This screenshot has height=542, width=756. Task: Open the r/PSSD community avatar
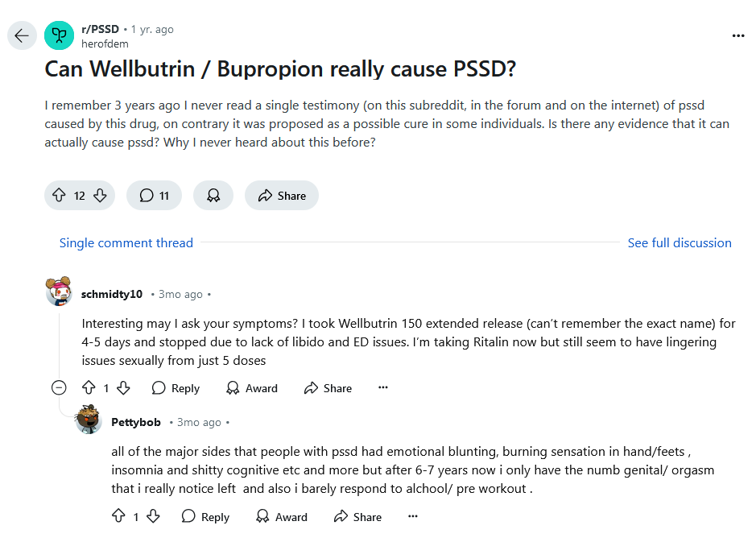point(59,35)
